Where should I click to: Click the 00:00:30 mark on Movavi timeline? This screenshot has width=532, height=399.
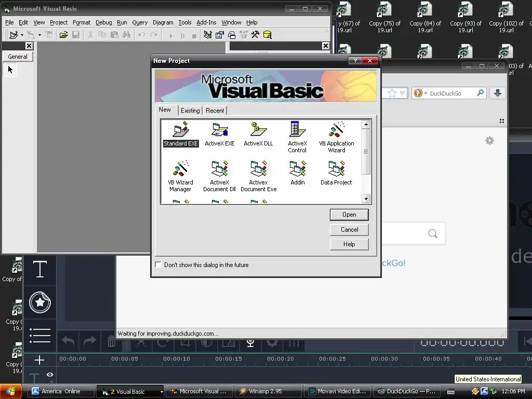384,358
